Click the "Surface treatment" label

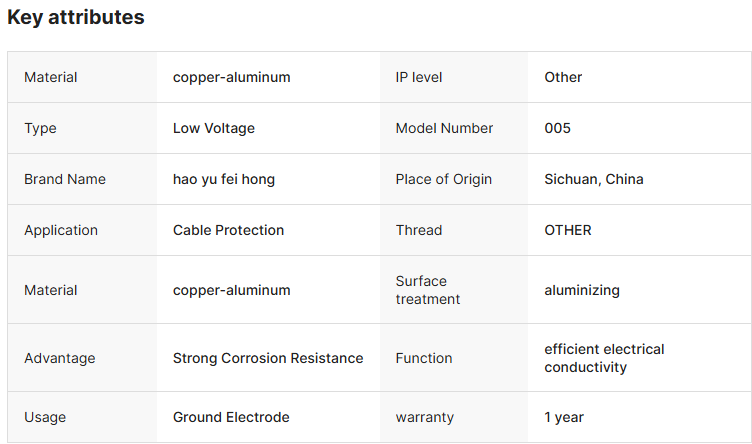(x=428, y=290)
